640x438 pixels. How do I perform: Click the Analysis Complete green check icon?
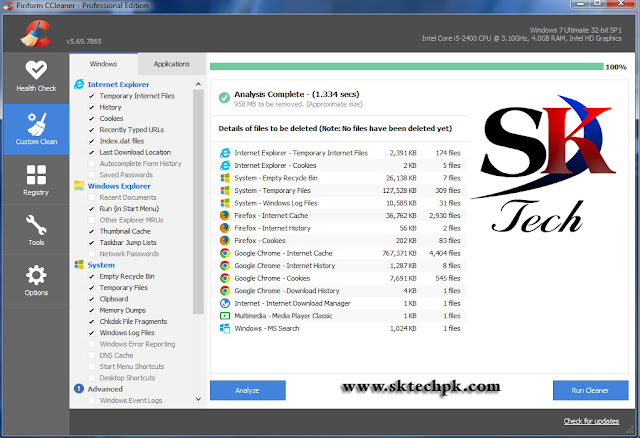[224, 98]
